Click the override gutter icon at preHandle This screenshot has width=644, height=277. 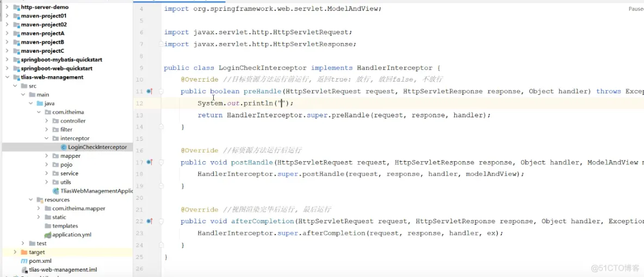coord(150,91)
